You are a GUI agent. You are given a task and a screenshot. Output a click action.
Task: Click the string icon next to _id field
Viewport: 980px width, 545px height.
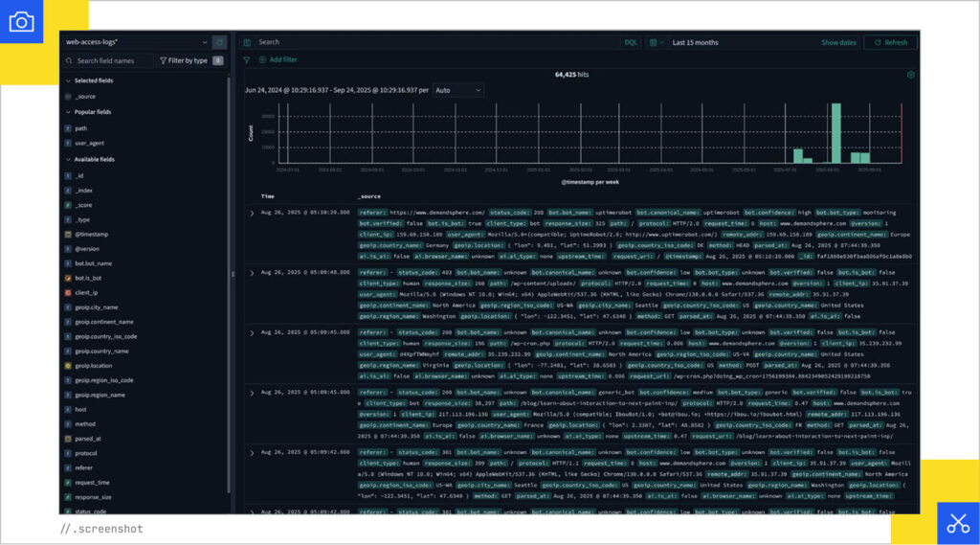tap(68, 176)
